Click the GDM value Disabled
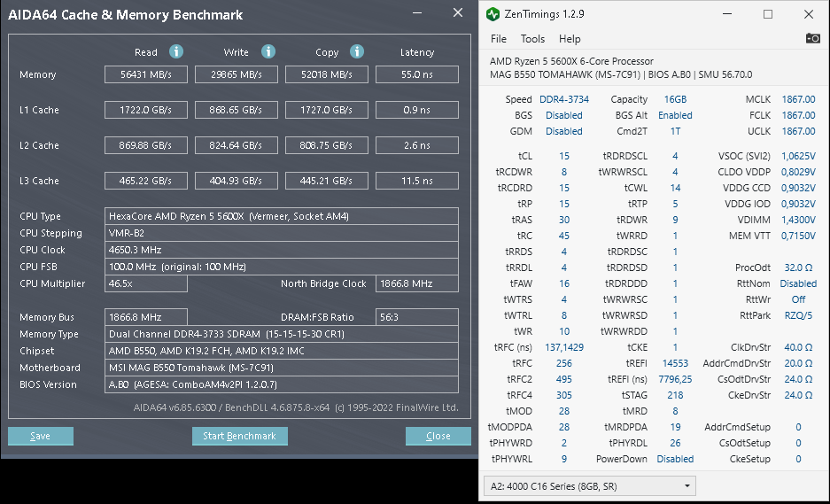This screenshot has width=830, height=504. tap(563, 131)
